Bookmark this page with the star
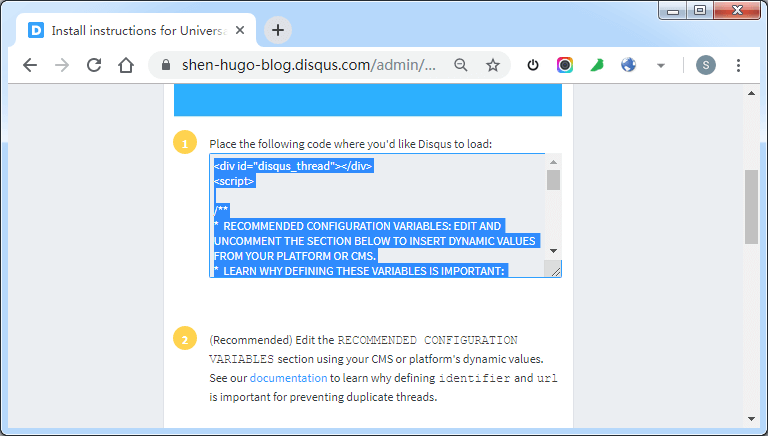The width and height of the screenshot is (768, 436). (x=493, y=65)
